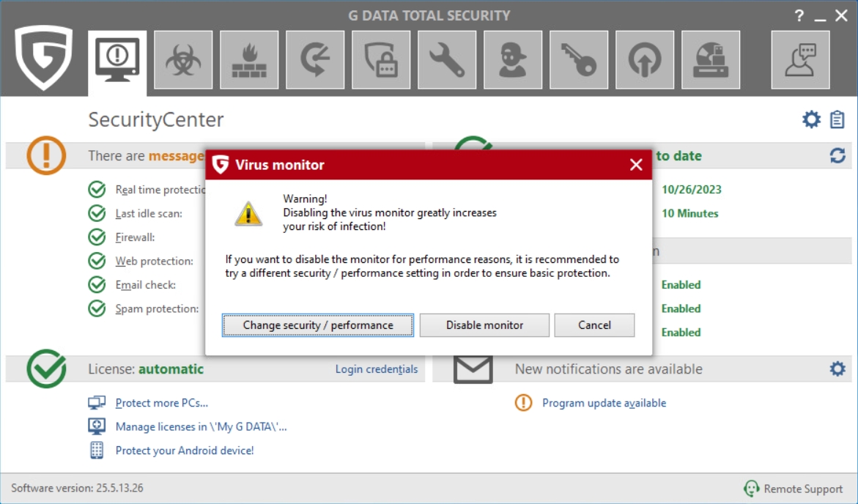Click Change security / performance button

click(318, 325)
